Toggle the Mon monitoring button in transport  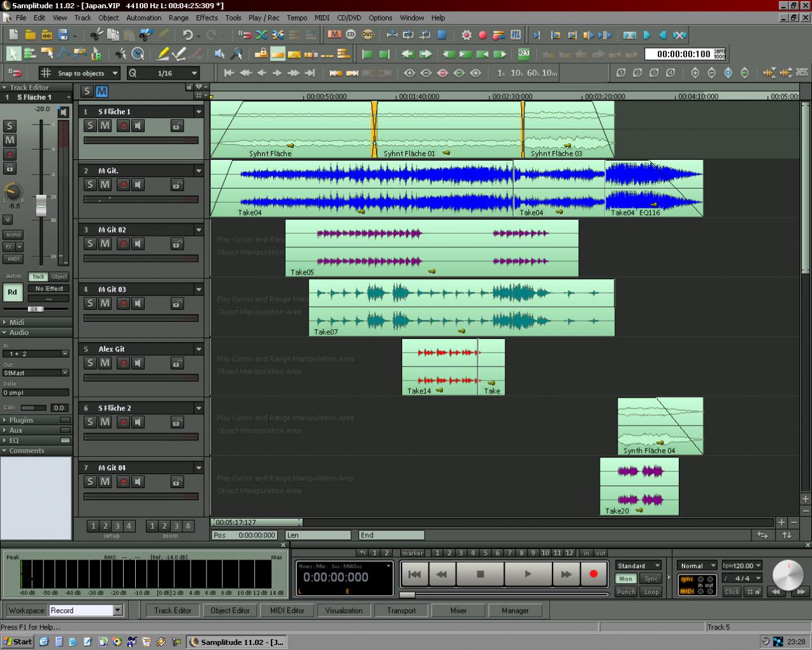pyautogui.click(x=626, y=579)
